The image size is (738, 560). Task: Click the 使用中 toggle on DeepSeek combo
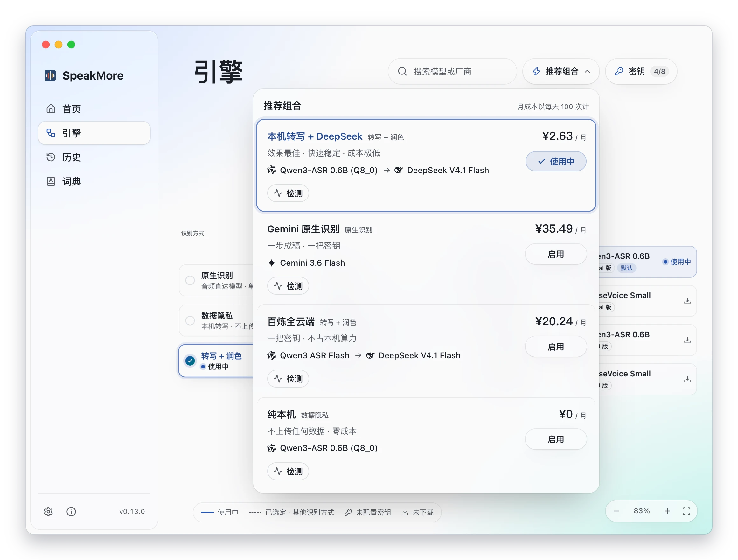(556, 162)
